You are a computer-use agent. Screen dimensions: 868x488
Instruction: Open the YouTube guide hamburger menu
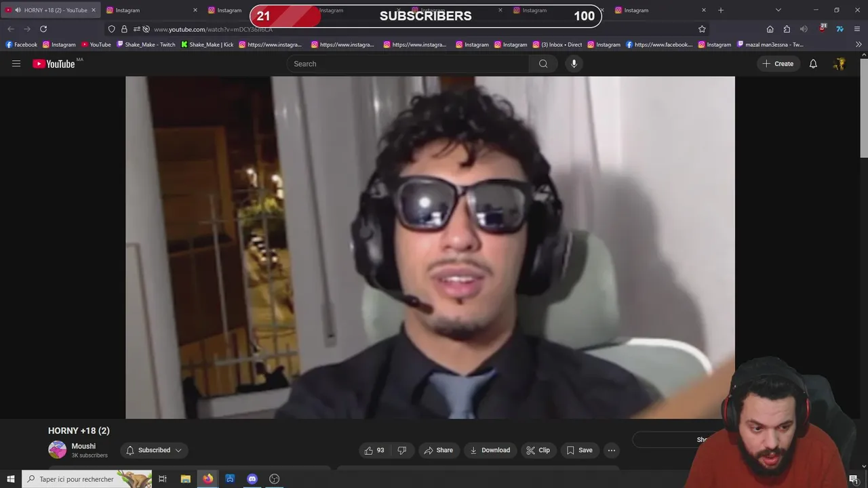pyautogui.click(x=16, y=64)
